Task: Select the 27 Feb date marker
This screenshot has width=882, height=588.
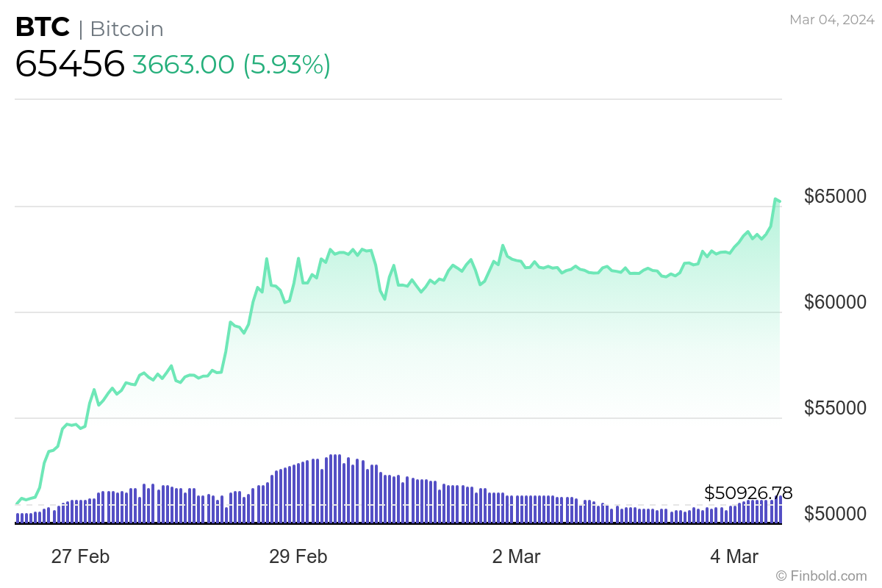Action: click(x=80, y=556)
